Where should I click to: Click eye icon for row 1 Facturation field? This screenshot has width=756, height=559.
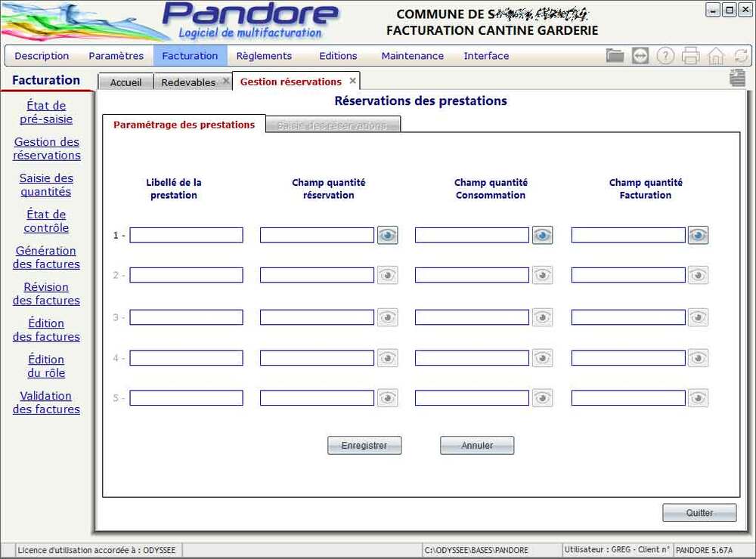(698, 235)
